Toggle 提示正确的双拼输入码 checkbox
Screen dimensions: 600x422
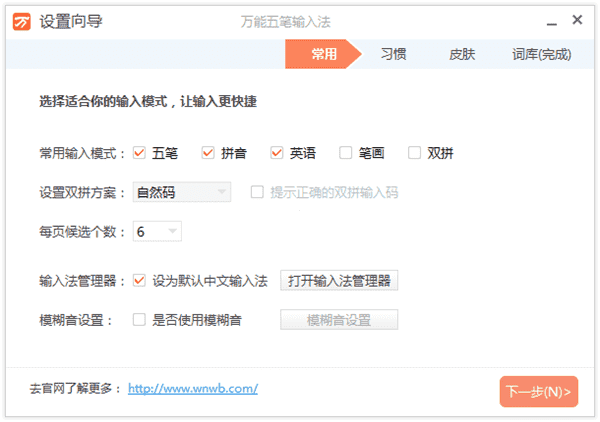[x=257, y=192]
